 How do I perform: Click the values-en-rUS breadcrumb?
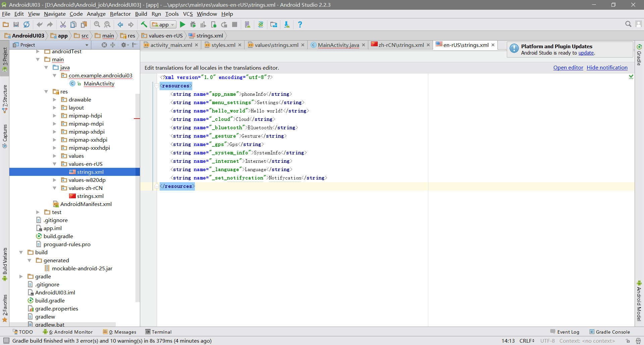click(x=162, y=36)
